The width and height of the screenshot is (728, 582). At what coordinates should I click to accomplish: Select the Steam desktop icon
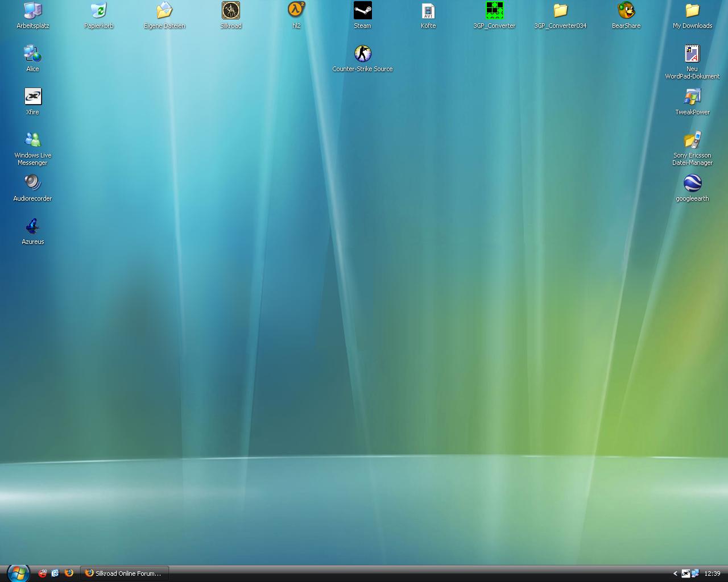tap(362, 11)
